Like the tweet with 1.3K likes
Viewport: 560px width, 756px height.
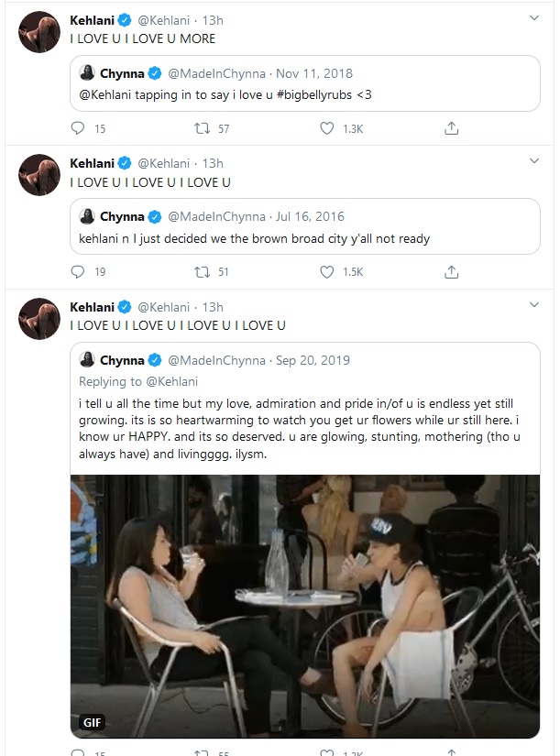coord(326,128)
